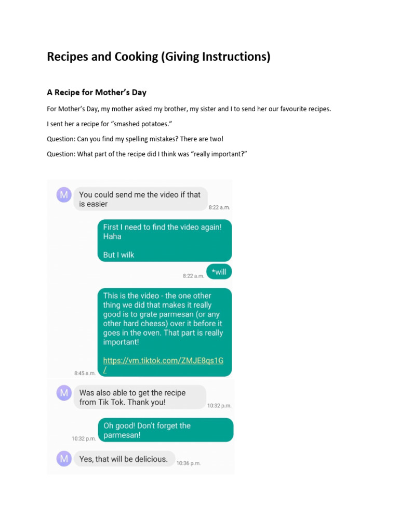Click the M avatar beside the delicious reply
The image size is (399, 532).
coord(64,459)
